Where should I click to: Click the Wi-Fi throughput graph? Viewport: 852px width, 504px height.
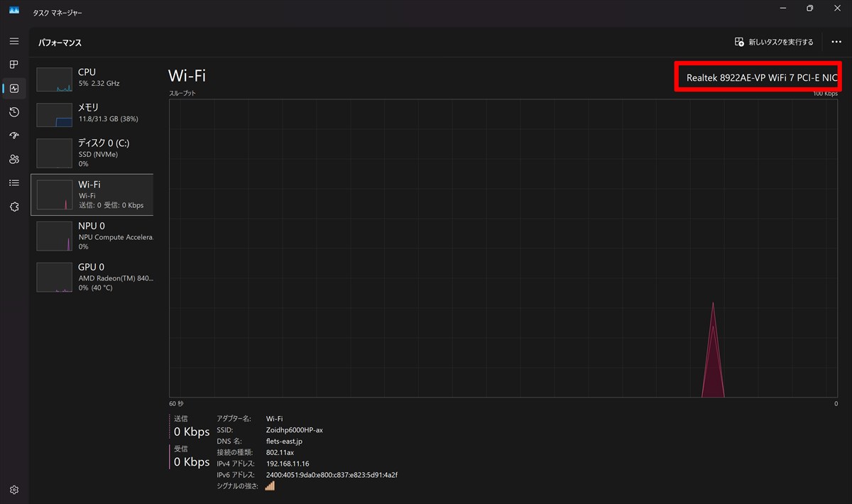503,248
